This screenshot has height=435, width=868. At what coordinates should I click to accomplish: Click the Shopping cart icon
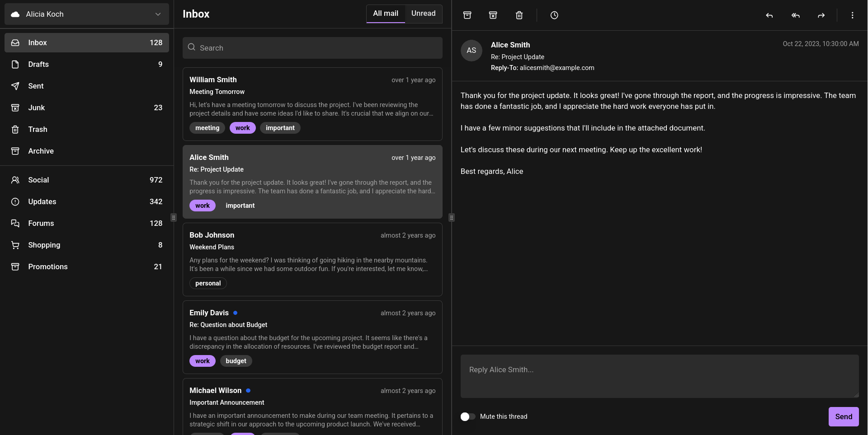15,245
